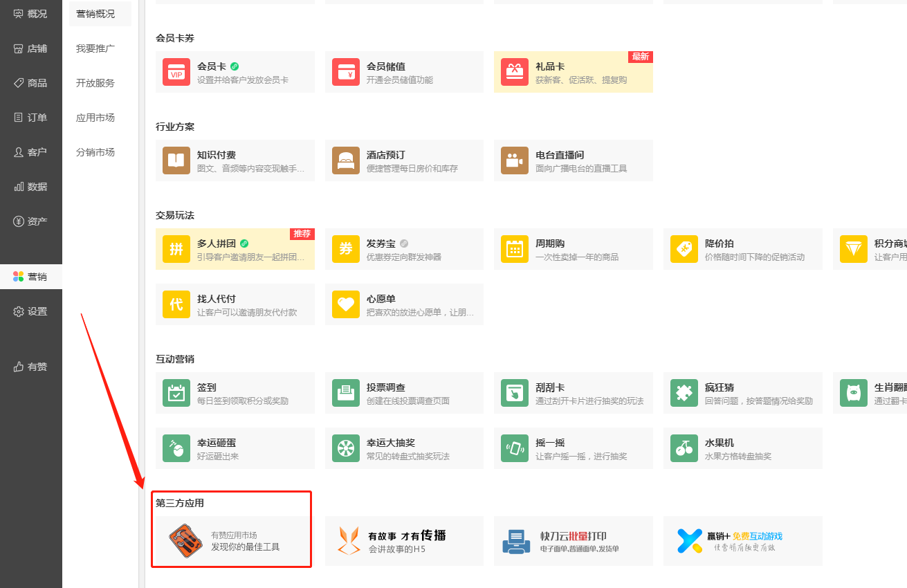Screen dimensions: 907x588
Task: Select the 摇一摇 shaking phone icon
Action: tap(515, 448)
